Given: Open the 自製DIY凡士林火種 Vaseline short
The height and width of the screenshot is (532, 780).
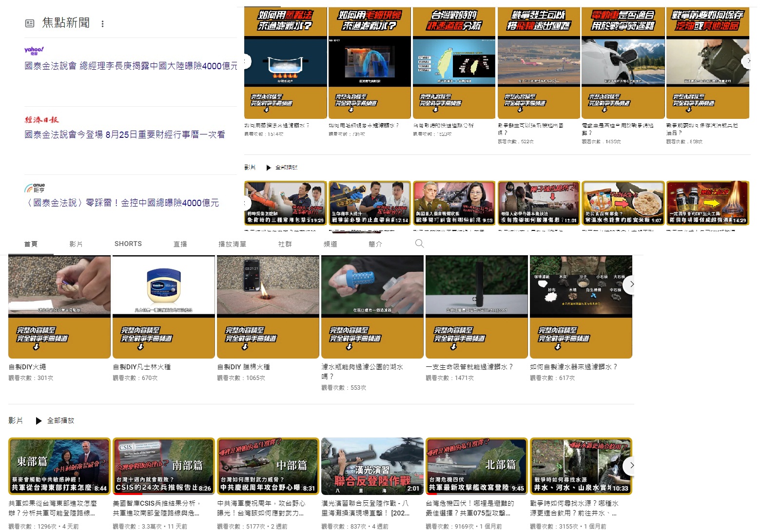Looking at the screenshot, I should (x=163, y=307).
